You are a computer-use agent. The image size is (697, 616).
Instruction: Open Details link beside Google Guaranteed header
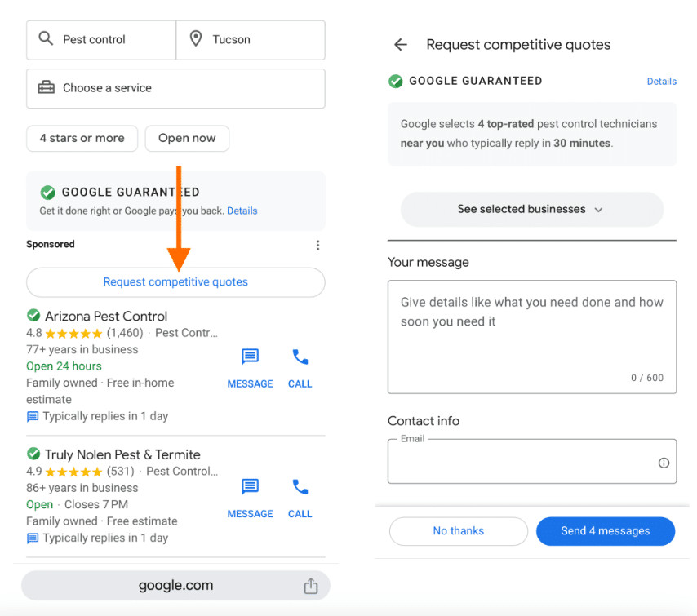[661, 82]
